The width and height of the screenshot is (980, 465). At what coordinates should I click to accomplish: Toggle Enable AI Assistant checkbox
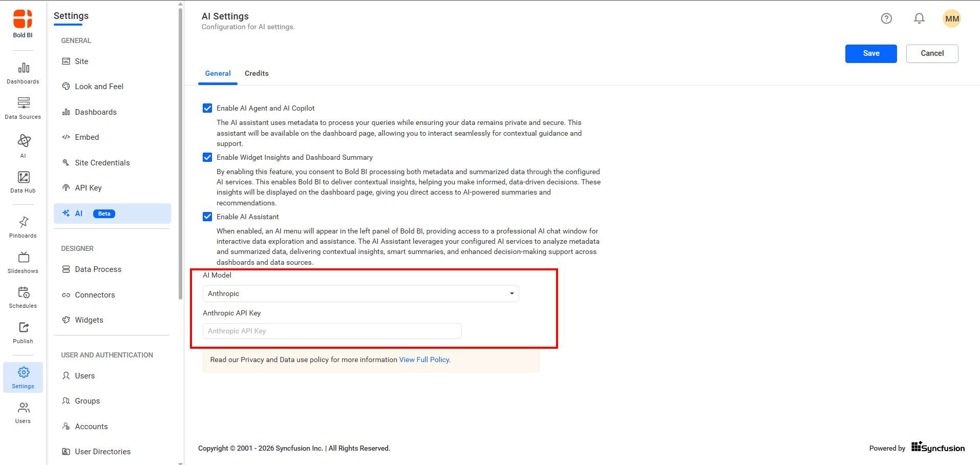tap(207, 217)
